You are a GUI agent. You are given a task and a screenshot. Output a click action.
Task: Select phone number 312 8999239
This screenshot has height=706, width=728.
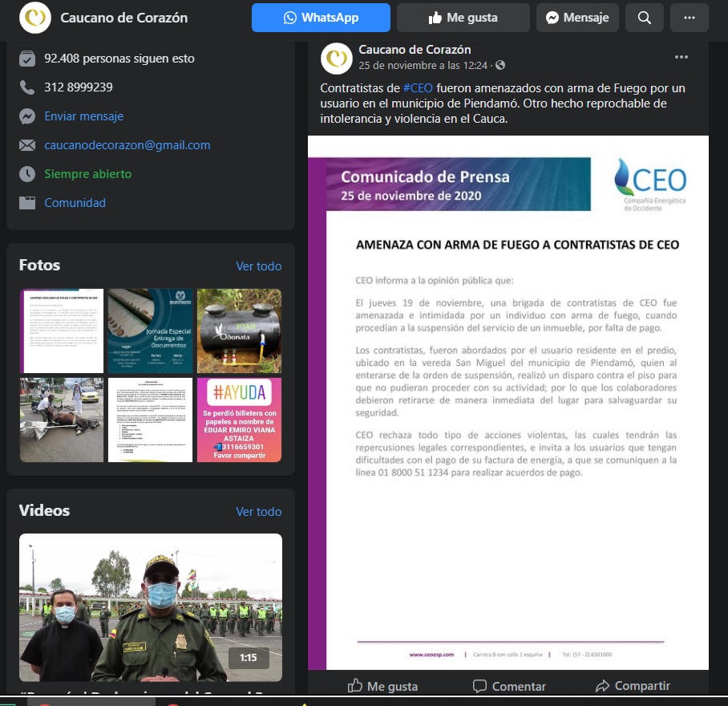tap(79, 87)
